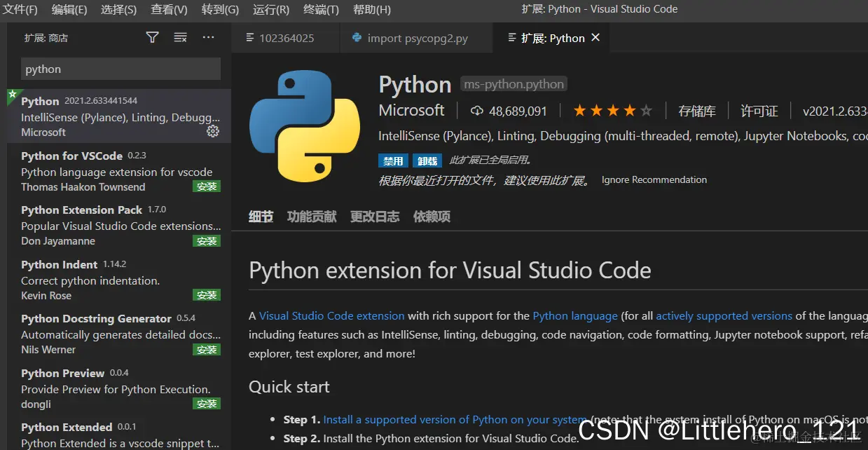
Task: Open the 帮助(H) menu
Action: coord(372,10)
